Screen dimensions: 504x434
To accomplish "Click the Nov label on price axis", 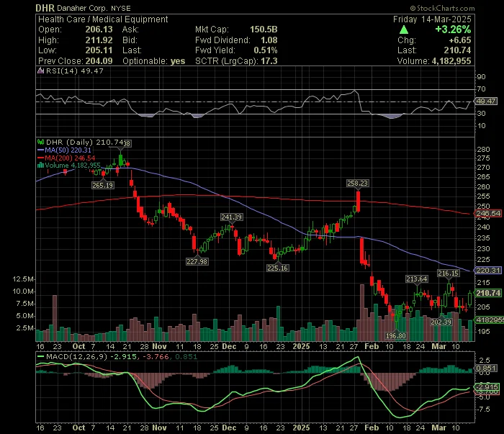I will click(159, 347).
